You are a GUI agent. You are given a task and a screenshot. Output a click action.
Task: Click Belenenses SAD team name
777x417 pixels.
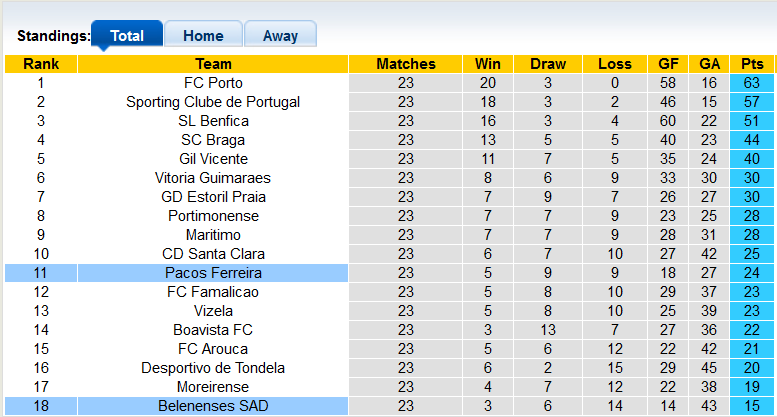(213, 406)
